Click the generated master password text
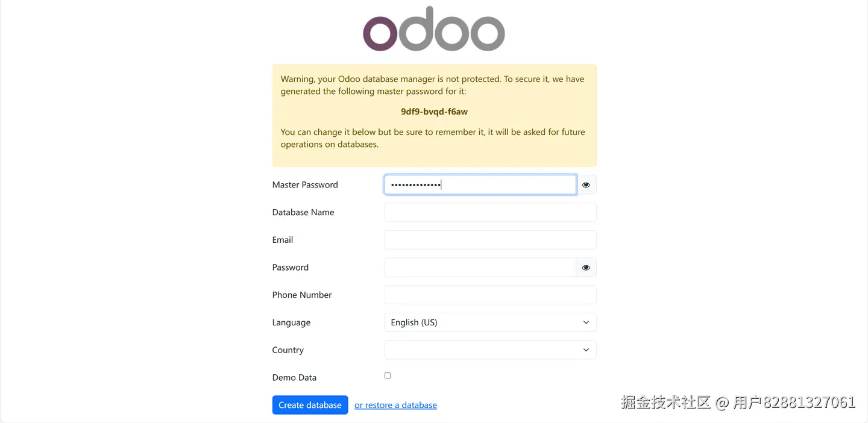868x423 pixels. point(434,111)
